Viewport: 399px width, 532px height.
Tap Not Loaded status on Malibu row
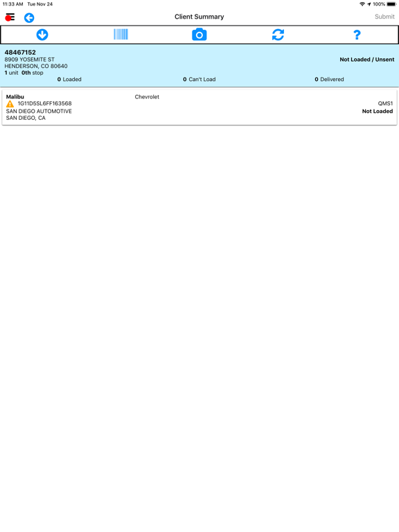[378, 112]
